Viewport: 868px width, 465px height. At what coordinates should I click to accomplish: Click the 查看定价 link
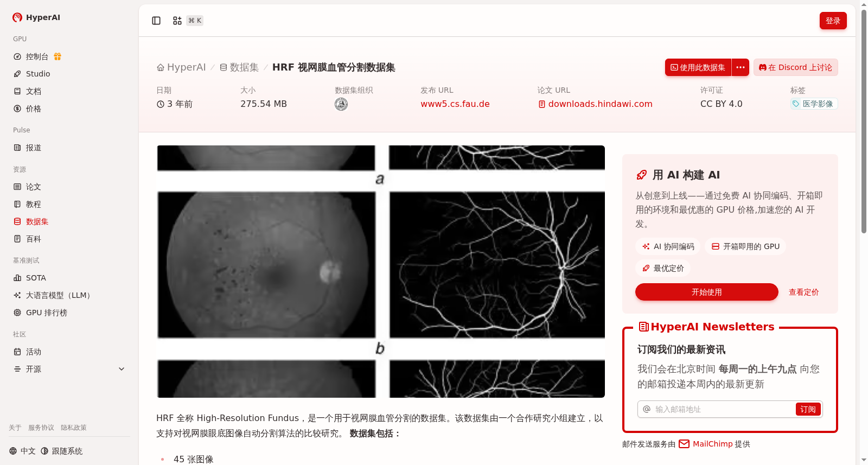point(804,292)
